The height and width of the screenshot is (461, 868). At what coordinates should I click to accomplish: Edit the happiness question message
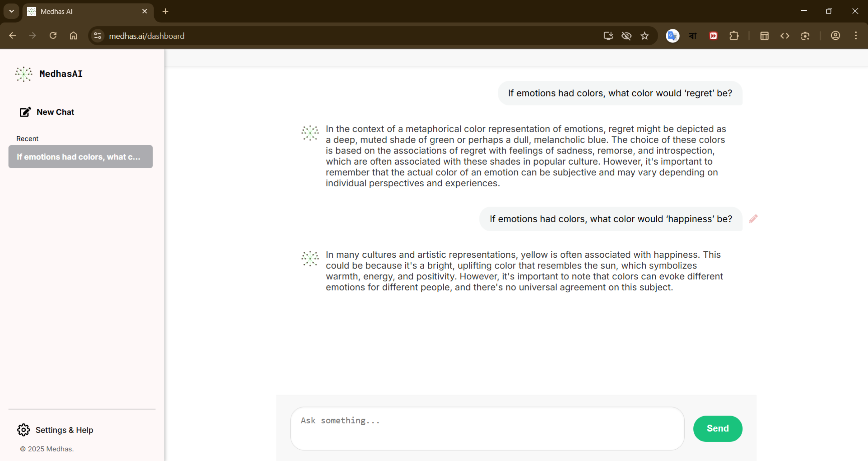click(x=753, y=219)
